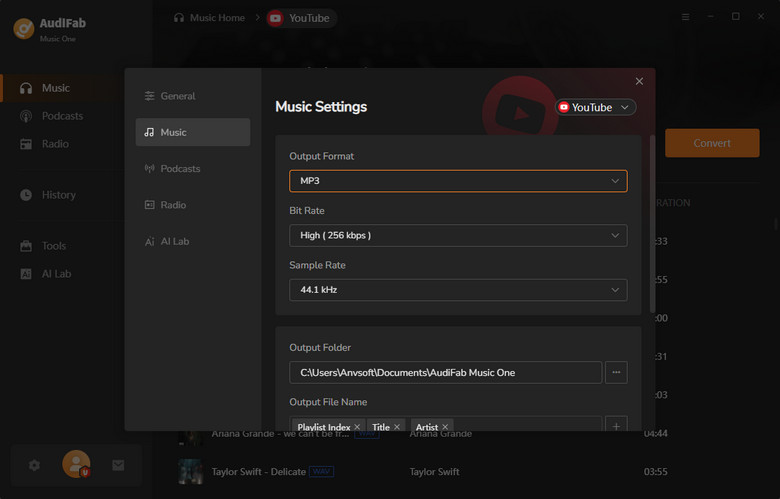
Task: Click the settings dialog vertical scrollbar
Action: pos(652,220)
